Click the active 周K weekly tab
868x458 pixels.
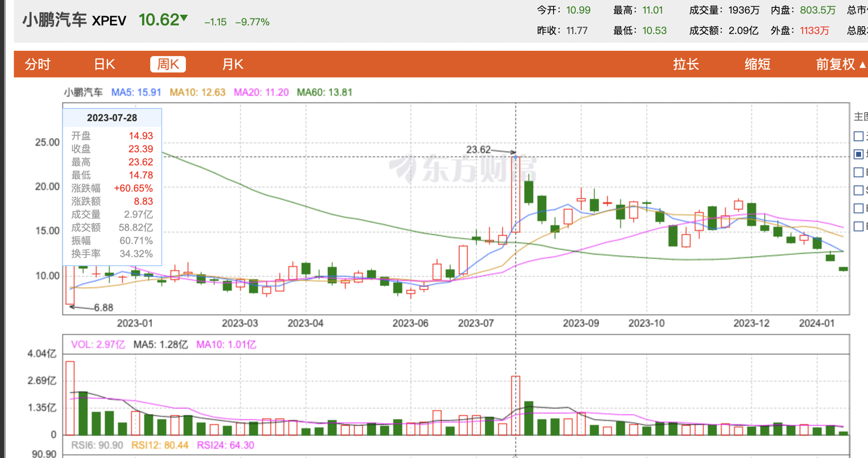tap(168, 65)
